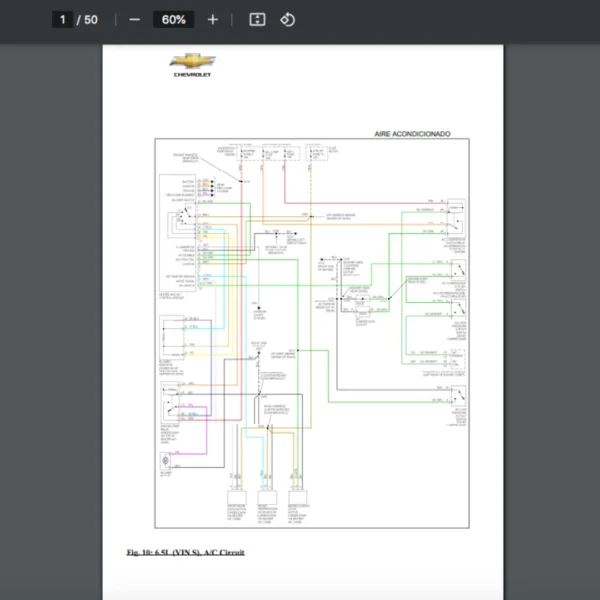Viewport: 600px width, 600px height.
Task: Click the circular symbol at diagram's lower left
Action: coord(167,461)
